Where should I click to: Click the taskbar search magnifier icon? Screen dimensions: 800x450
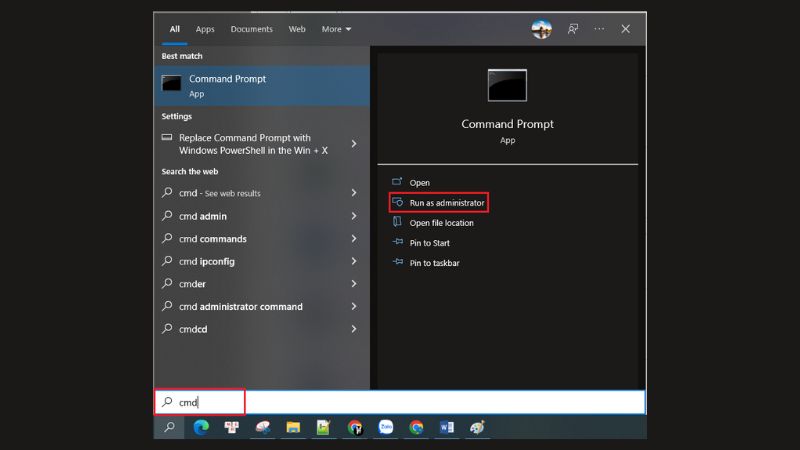[169, 427]
